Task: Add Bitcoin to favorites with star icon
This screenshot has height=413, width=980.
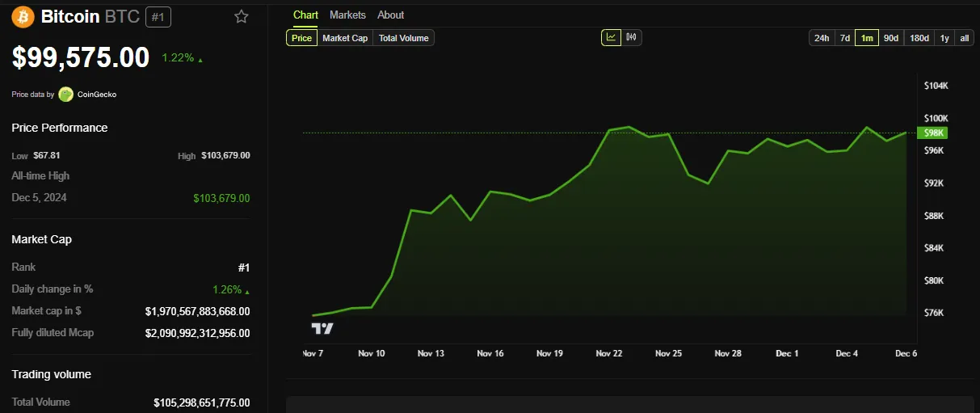Action: (x=241, y=16)
